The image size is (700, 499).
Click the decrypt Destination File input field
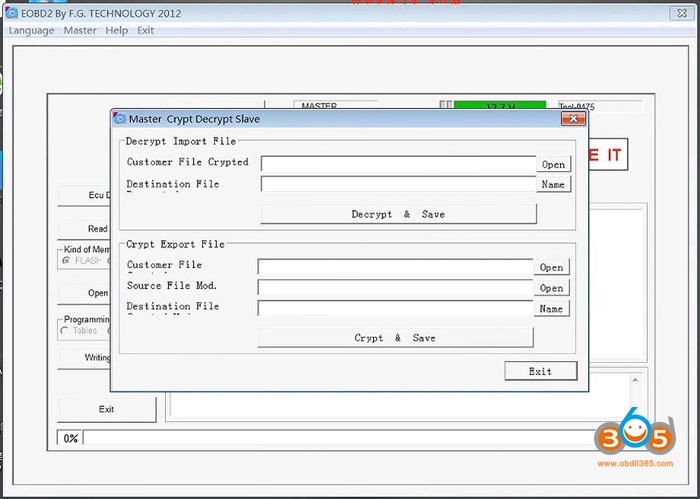(x=398, y=184)
